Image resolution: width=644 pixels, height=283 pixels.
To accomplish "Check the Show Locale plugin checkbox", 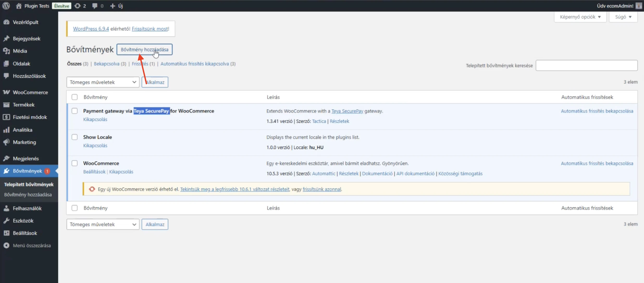I will 75,137.
